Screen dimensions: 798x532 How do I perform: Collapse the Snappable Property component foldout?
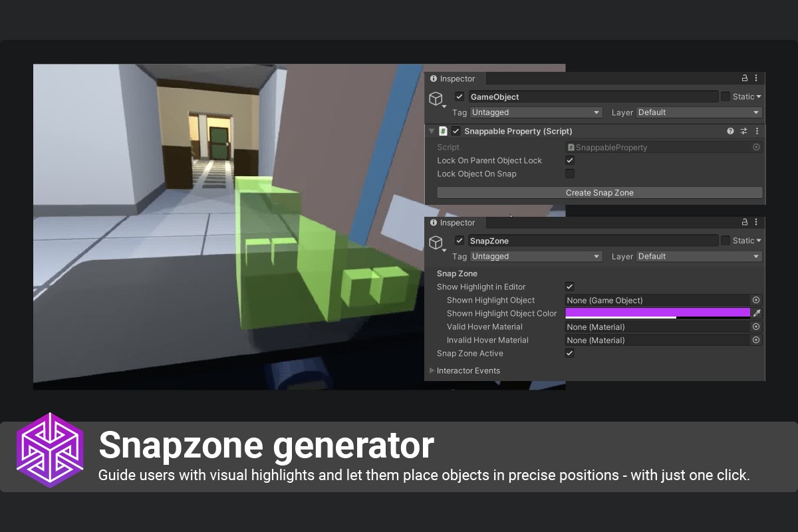tap(432, 131)
